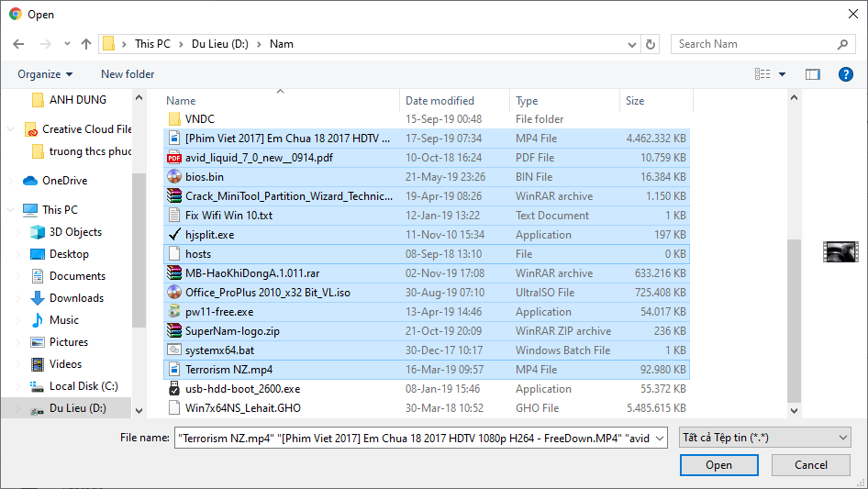
Task: Click Office_ProPlus 2010 iso icon
Action: click(x=174, y=293)
